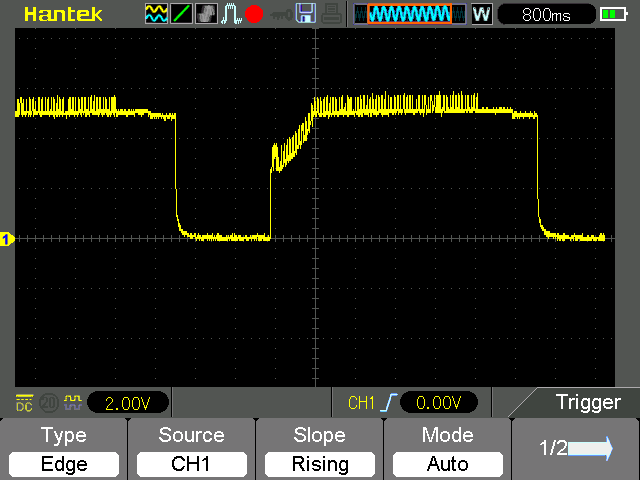This screenshot has height=480, width=640.
Task: Click the grayed USB key icon
Action: [281, 15]
